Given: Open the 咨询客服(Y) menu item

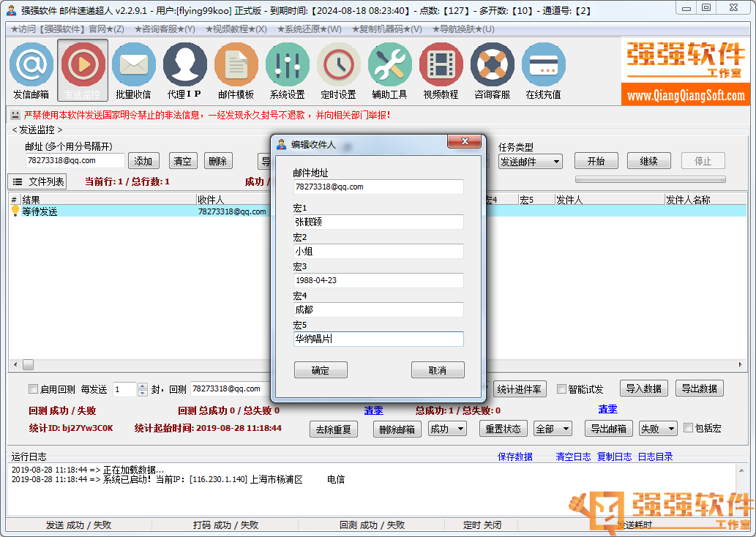Looking at the screenshot, I should (x=165, y=29).
